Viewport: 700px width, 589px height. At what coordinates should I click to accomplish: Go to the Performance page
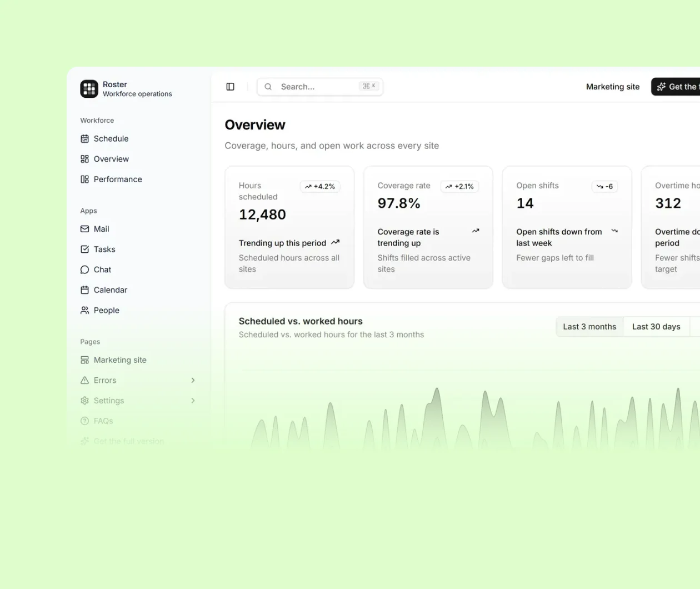click(139, 179)
